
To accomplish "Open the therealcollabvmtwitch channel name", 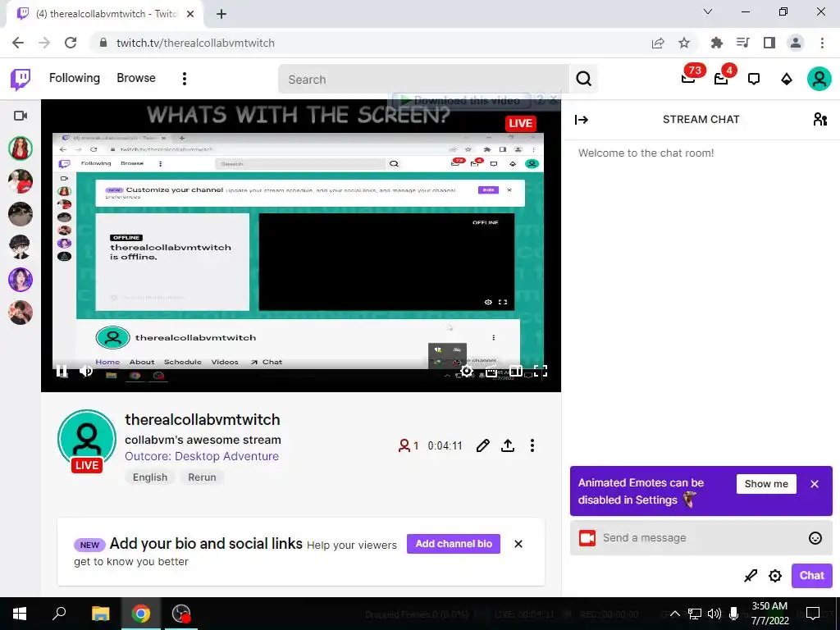I will pos(203,419).
